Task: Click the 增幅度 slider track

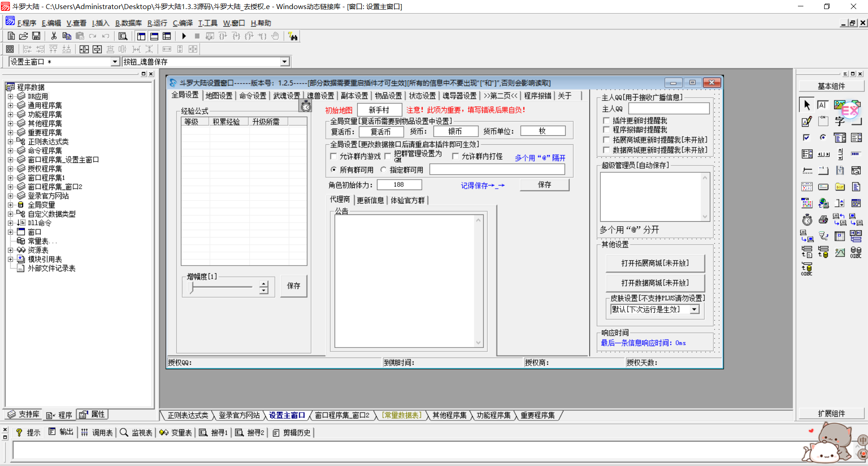Action: click(x=222, y=287)
